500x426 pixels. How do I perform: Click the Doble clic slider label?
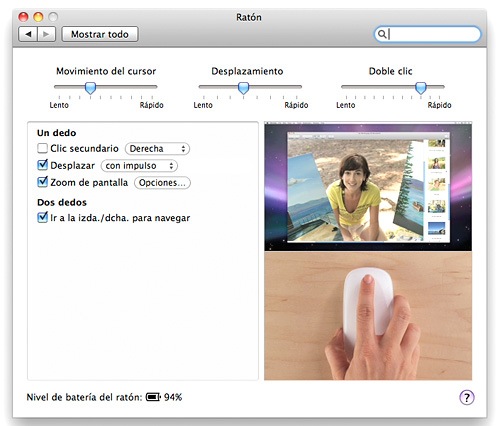click(390, 71)
